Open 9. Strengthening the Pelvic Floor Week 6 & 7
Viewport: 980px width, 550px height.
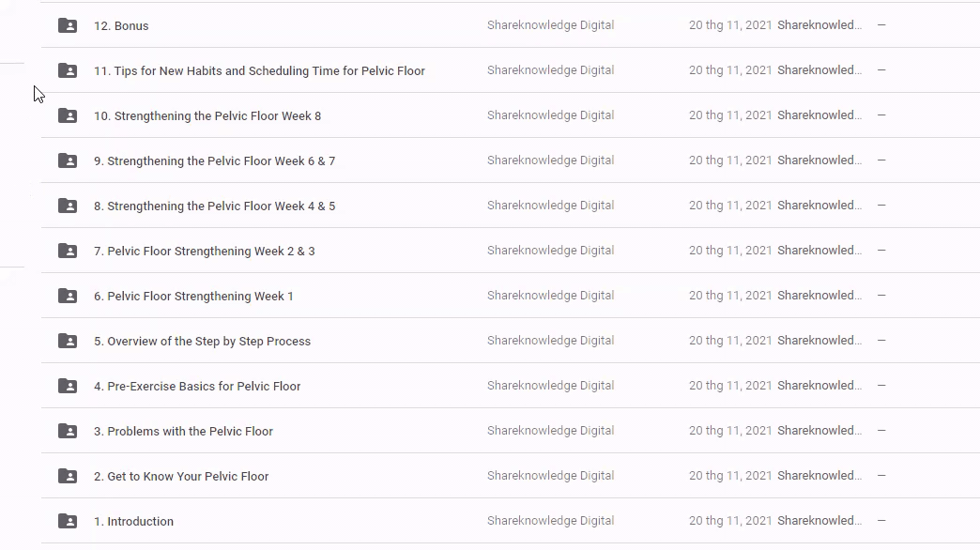click(x=214, y=160)
